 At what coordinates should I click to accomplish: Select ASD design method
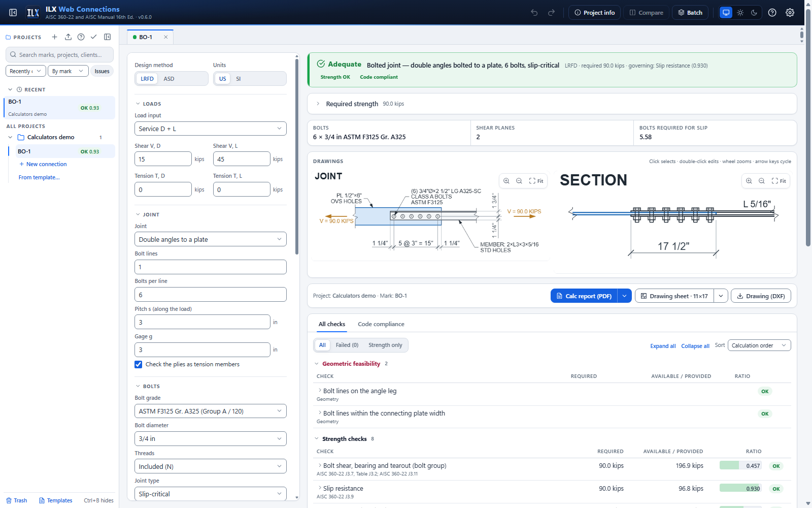(x=169, y=79)
